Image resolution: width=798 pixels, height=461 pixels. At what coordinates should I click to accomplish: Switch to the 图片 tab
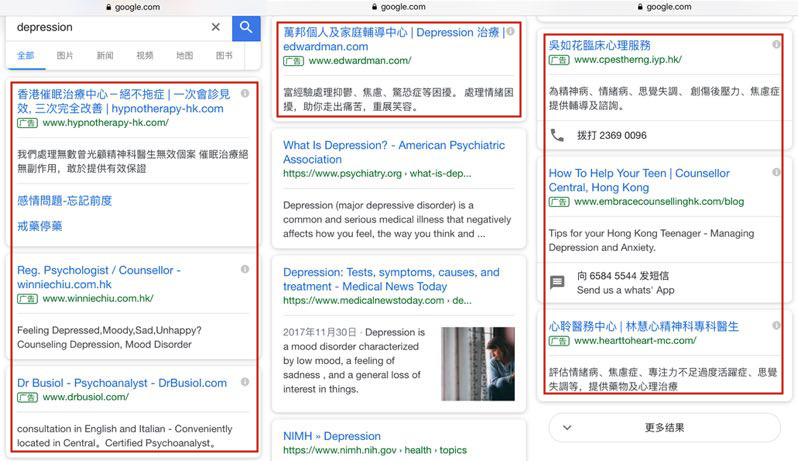click(x=65, y=55)
